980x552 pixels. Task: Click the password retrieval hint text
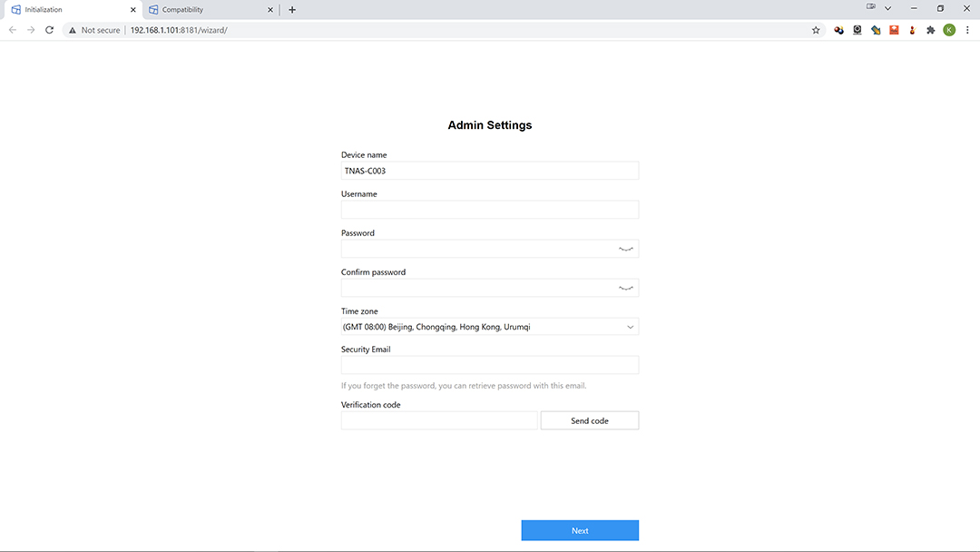pos(464,386)
